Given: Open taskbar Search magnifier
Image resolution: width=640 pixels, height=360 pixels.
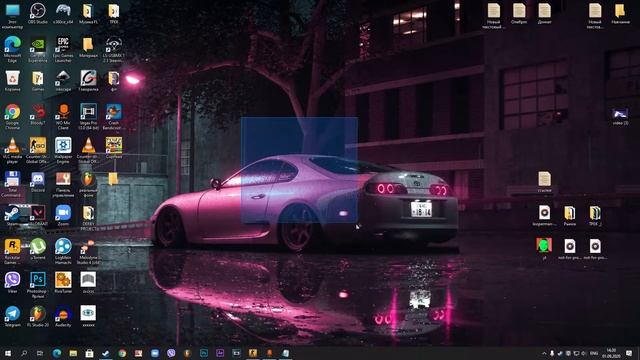Looking at the screenshot, I should (x=24, y=353).
